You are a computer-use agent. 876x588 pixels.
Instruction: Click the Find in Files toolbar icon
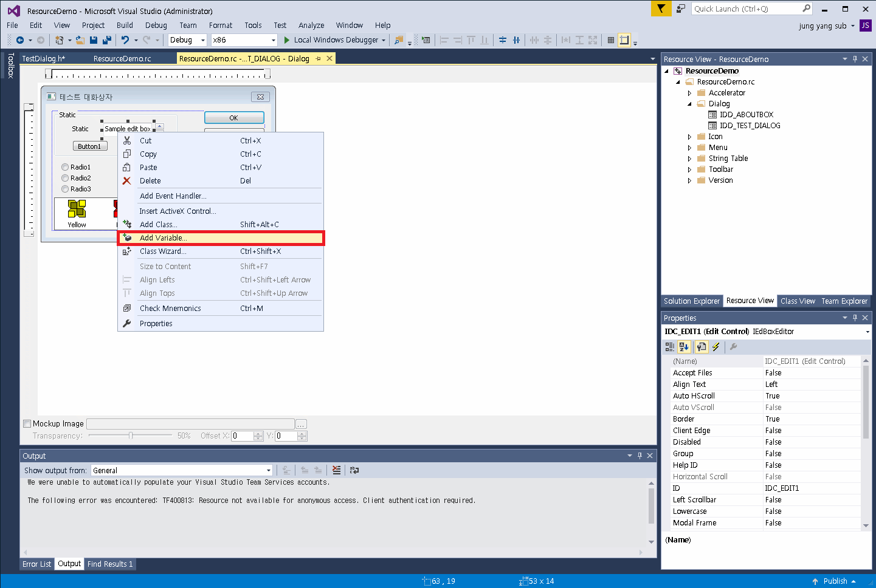coord(399,40)
